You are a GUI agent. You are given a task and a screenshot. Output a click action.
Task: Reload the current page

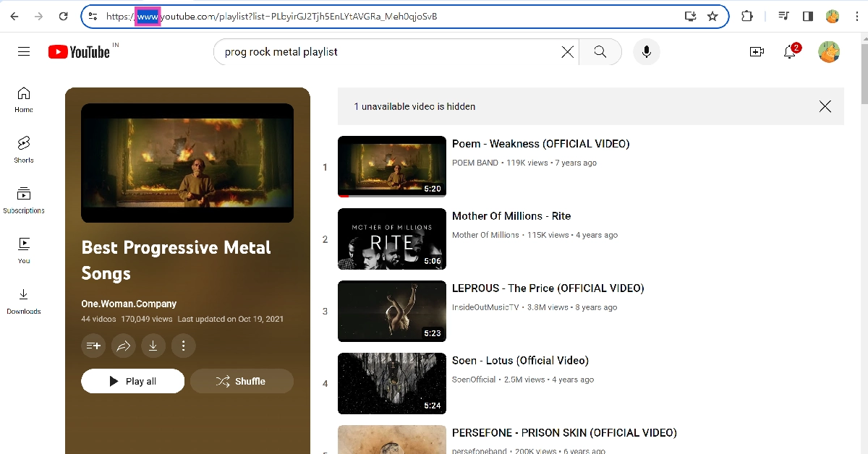click(63, 16)
